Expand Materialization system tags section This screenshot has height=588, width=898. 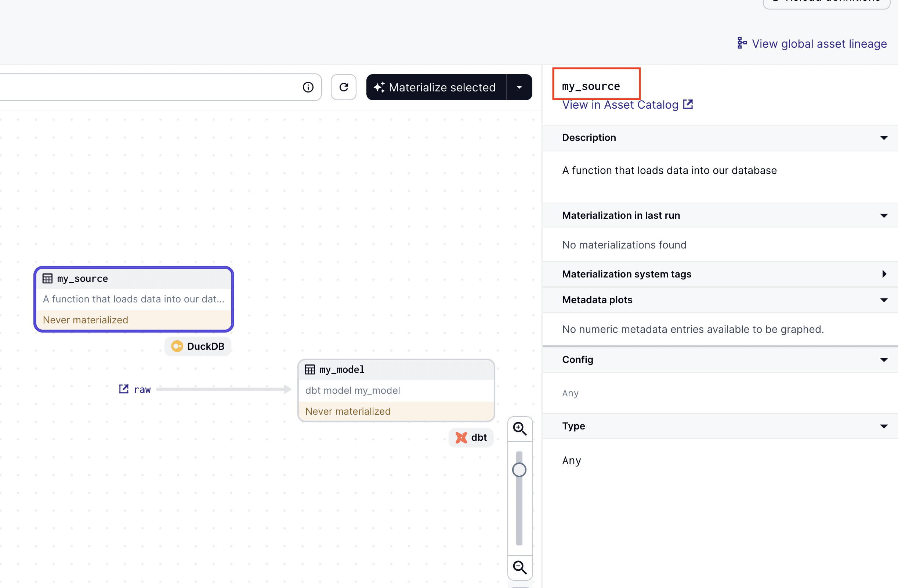click(x=883, y=274)
